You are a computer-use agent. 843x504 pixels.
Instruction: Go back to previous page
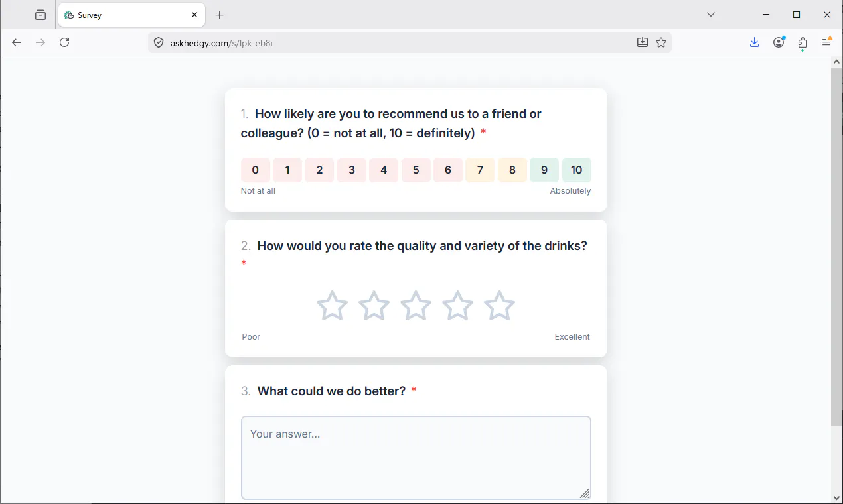[x=17, y=42]
